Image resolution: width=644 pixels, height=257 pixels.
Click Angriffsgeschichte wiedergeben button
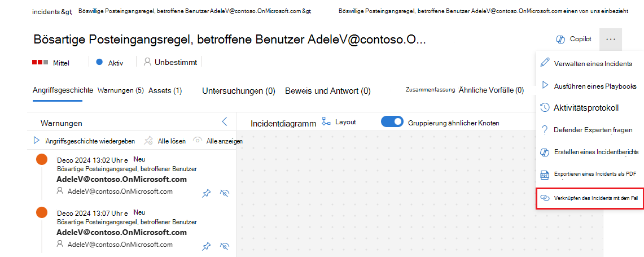pyautogui.click(x=84, y=141)
